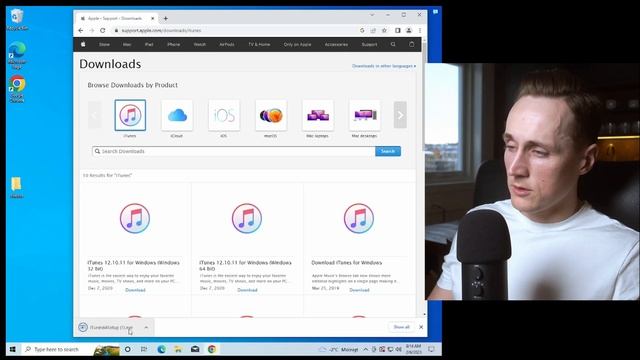Open a new browser tab with plus
The height and width of the screenshot is (360, 640).
166,18
